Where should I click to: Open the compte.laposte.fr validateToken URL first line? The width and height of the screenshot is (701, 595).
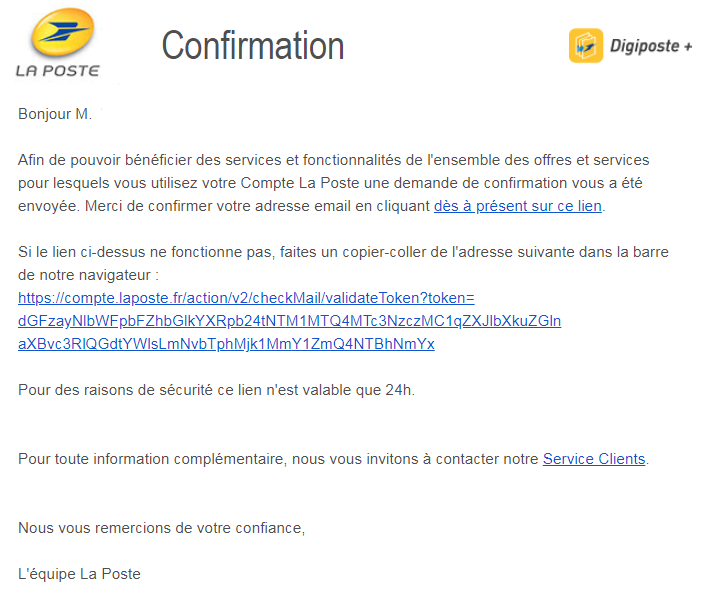pyautogui.click(x=246, y=298)
